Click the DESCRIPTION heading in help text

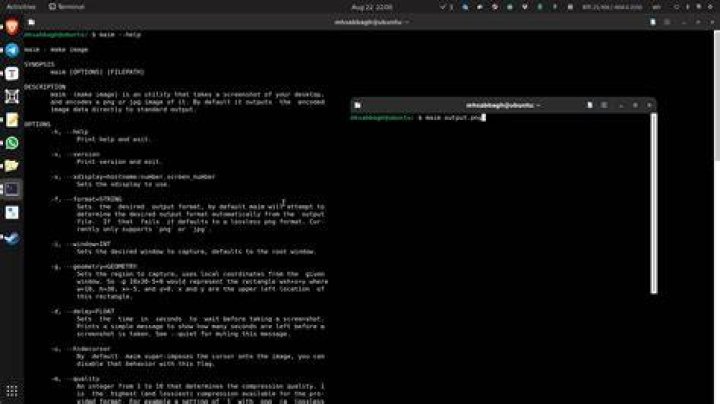tap(45, 87)
